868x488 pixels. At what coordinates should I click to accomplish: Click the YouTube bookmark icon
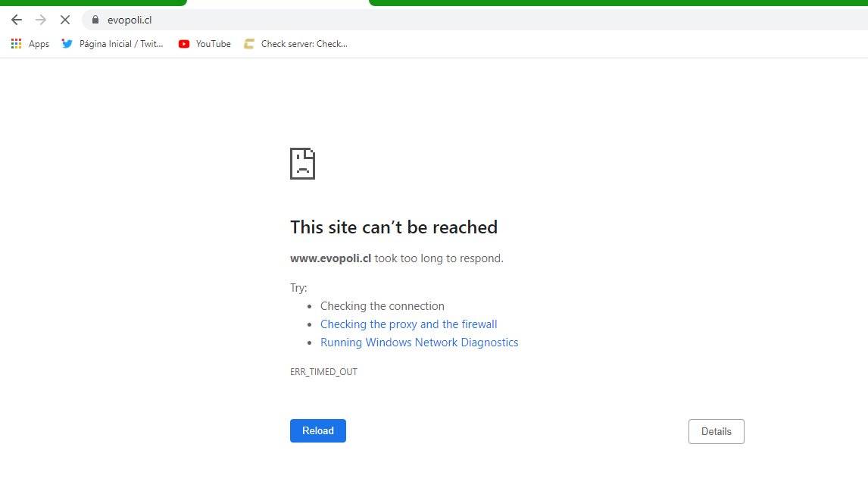[184, 44]
